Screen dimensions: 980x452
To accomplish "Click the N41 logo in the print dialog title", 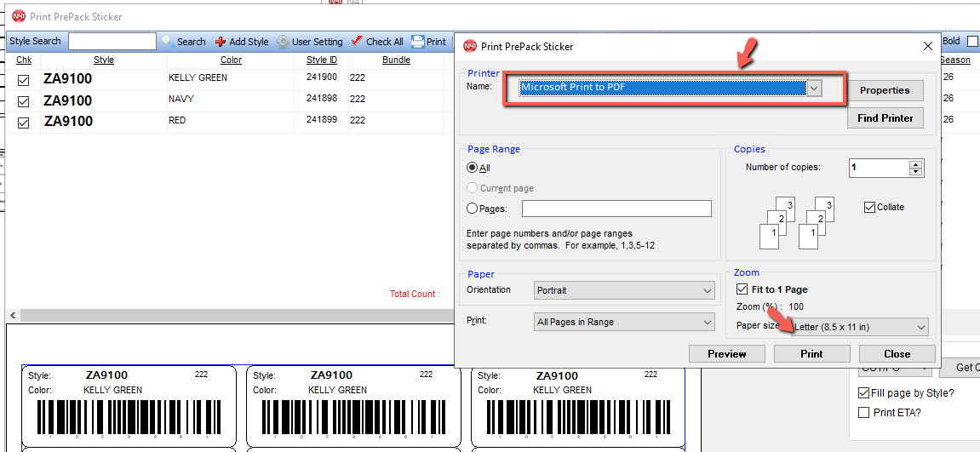I will click(x=470, y=46).
